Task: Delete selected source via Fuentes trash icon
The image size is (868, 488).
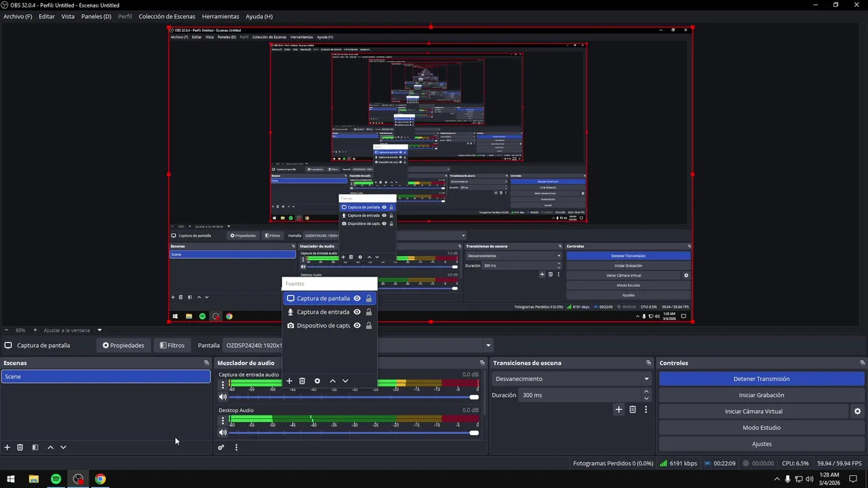Action: coord(302,381)
